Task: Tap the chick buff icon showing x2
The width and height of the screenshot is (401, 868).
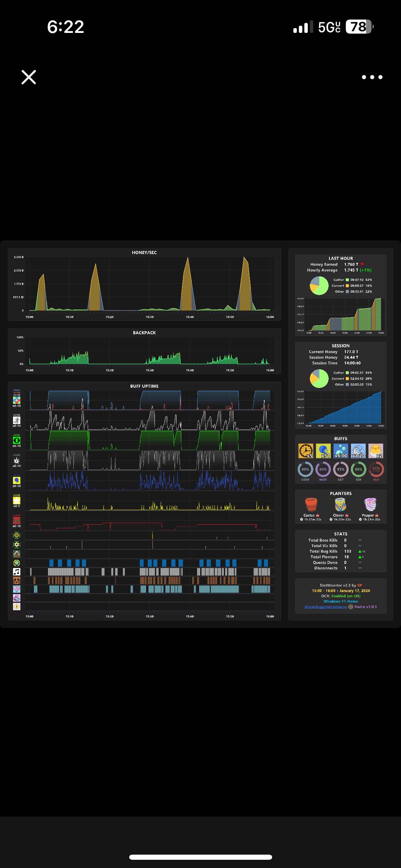Action: click(376, 451)
